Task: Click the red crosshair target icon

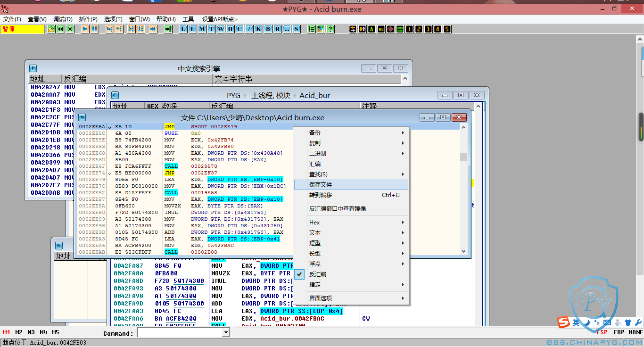Action: click(390, 29)
